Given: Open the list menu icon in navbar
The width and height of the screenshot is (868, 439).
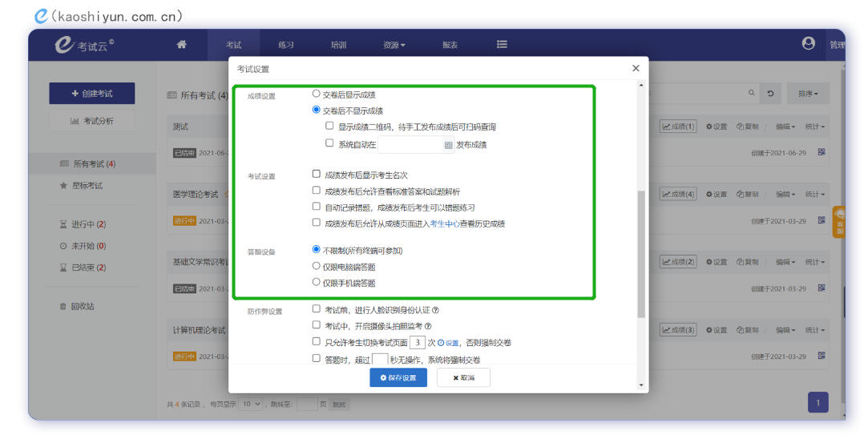Looking at the screenshot, I should (x=502, y=45).
